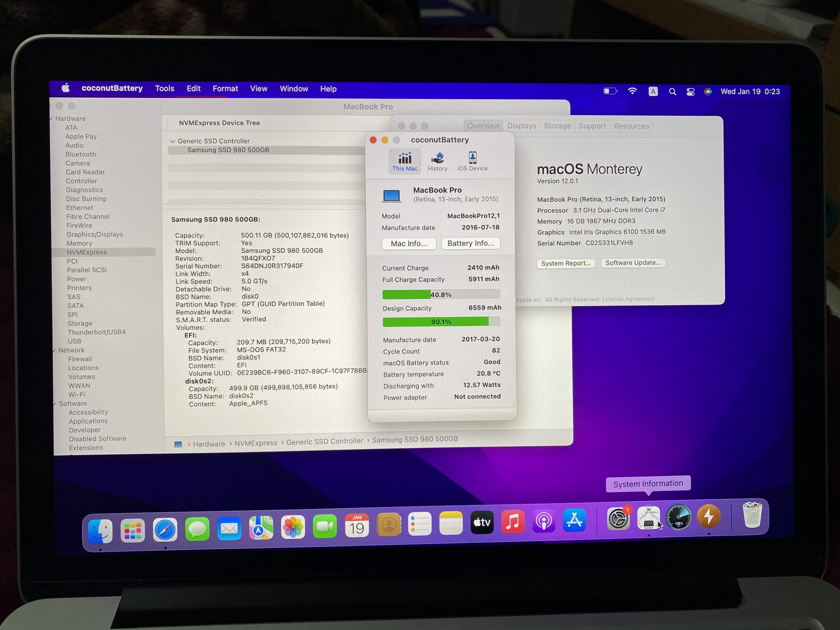
Task: Open System Preferences in the dock
Action: tap(618, 519)
